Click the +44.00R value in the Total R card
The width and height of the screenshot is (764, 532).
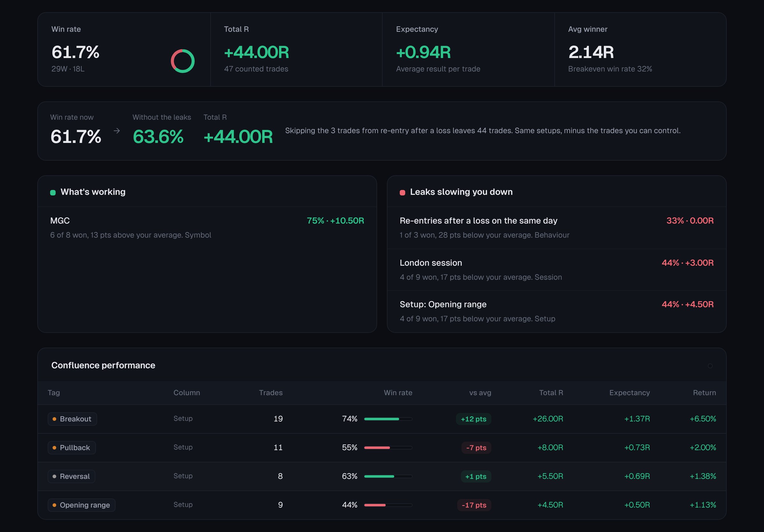click(257, 52)
